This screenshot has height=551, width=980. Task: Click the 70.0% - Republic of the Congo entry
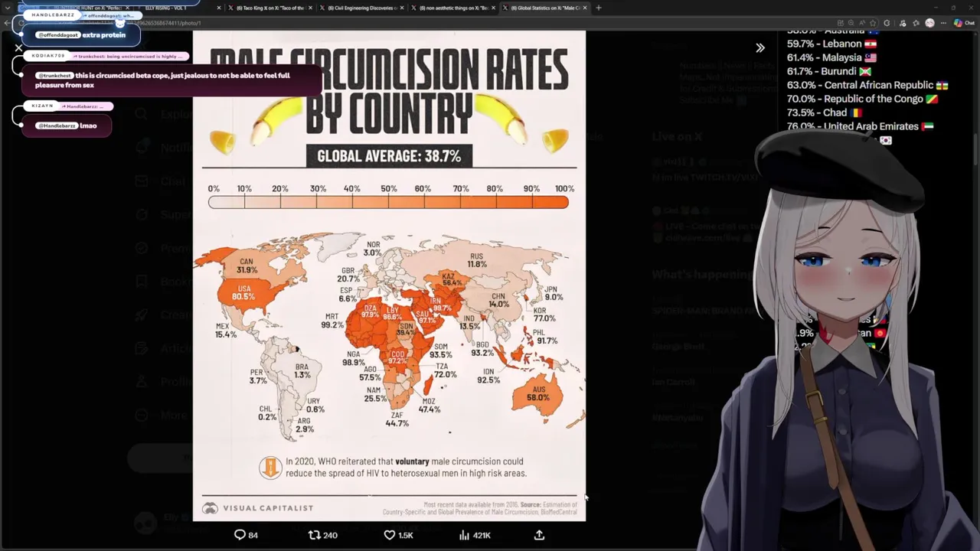862,99
